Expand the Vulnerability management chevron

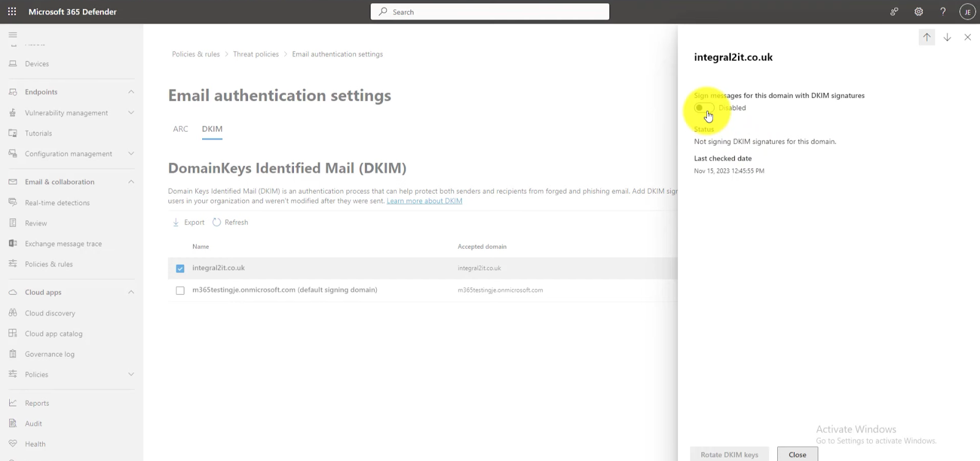tap(131, 113)
